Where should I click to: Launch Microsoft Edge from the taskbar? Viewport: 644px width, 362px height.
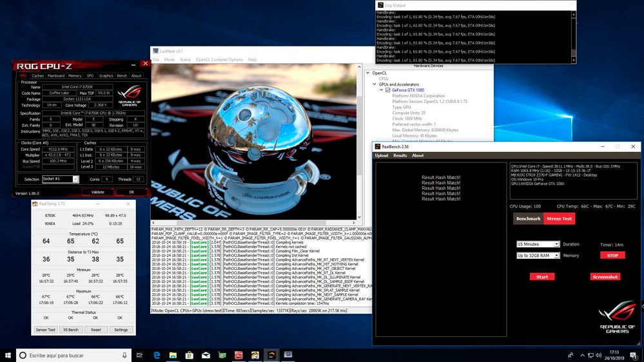click(x=157, y=355)
